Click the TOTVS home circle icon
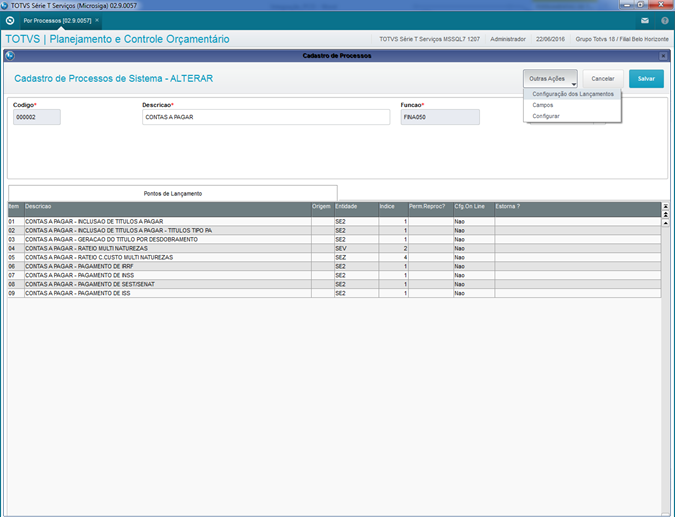The height and width of the screenshot is (517, 675). pos(10,21)
